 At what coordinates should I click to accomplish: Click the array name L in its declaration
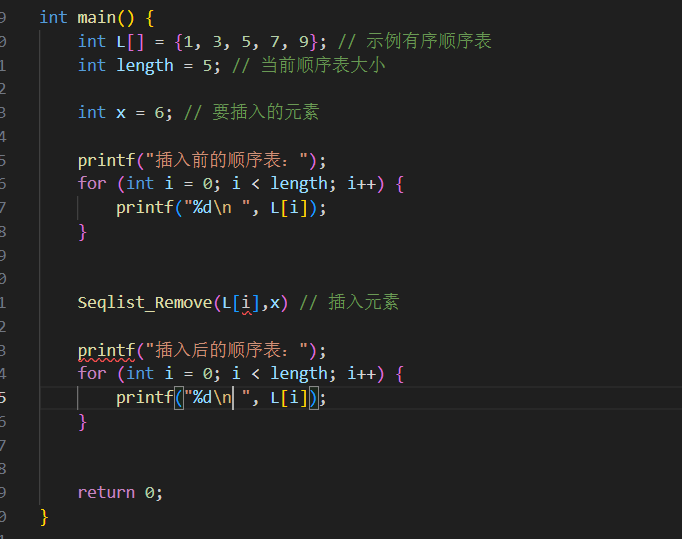[x=120, y=42]
